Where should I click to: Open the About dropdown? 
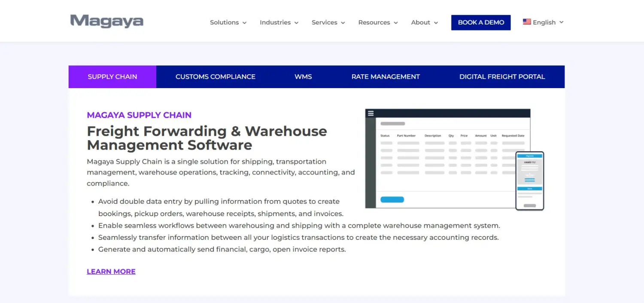[425, 22]
